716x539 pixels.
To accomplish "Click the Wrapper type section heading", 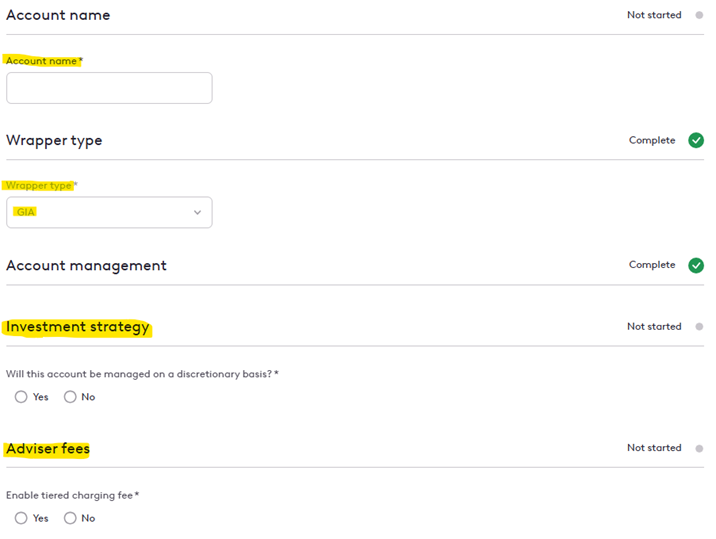I will 54,141.
